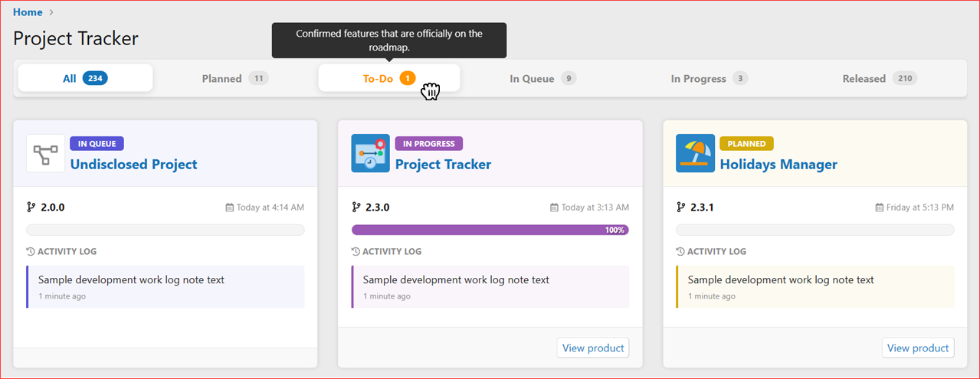Click the 3 count badge on In Progress

coord(740,78)
